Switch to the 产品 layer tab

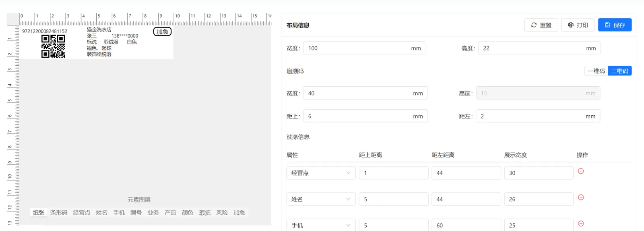[171, 212]
